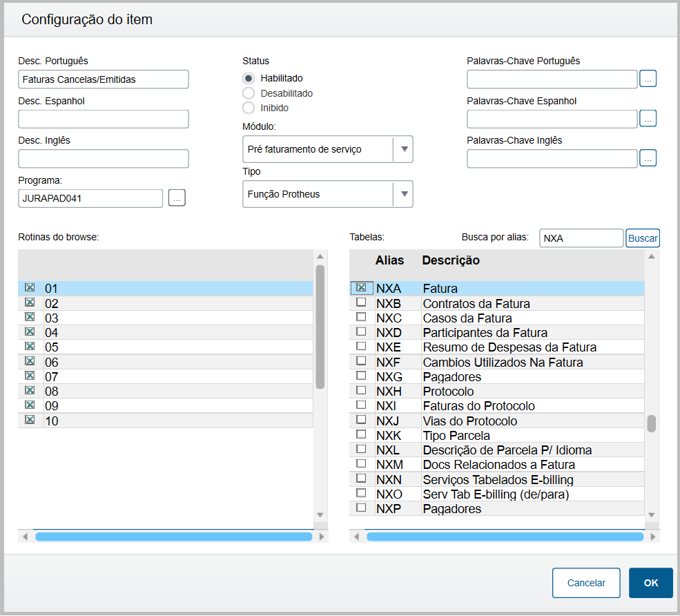The height and width of the screenshot is (616, 680).
Task: Open the Tipo dropdown list
Action: pos(403,194)
